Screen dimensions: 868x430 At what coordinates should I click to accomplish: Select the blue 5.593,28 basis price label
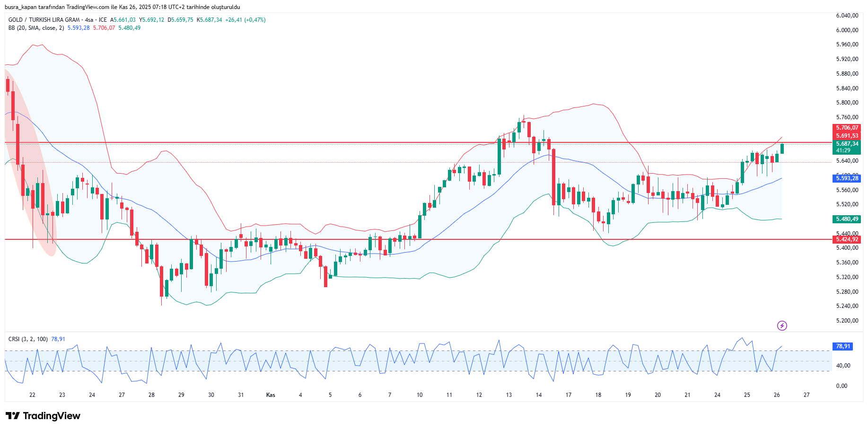(x=846, y=178)
